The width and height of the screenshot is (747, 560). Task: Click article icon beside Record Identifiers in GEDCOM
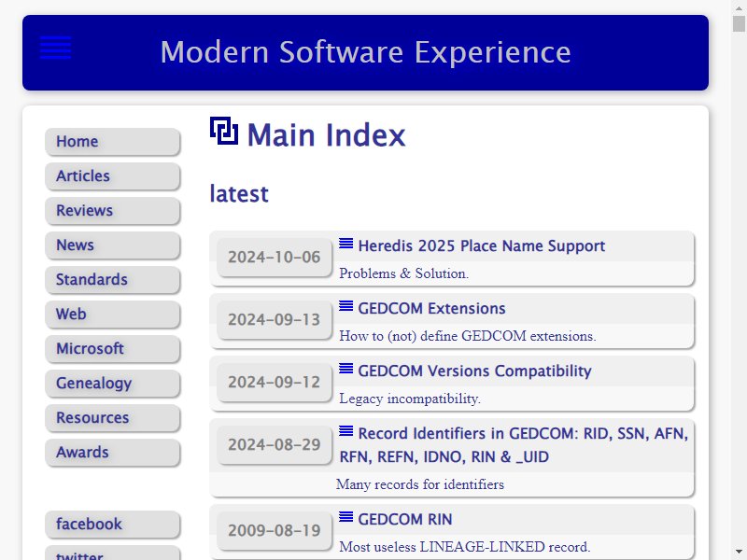(x=345, y=431)
